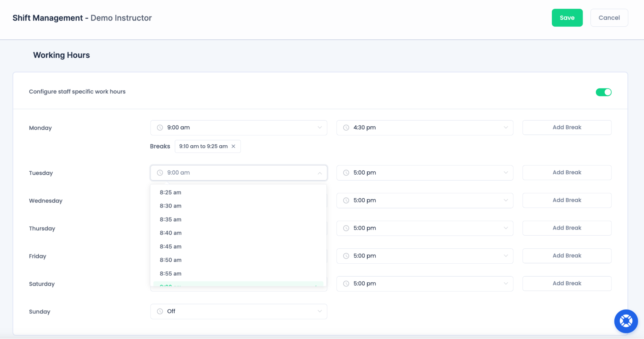Image resolution: width=644 pixels, height=339 pixels.
Task: Click the Wednesday day label
Action: point(46,201)
